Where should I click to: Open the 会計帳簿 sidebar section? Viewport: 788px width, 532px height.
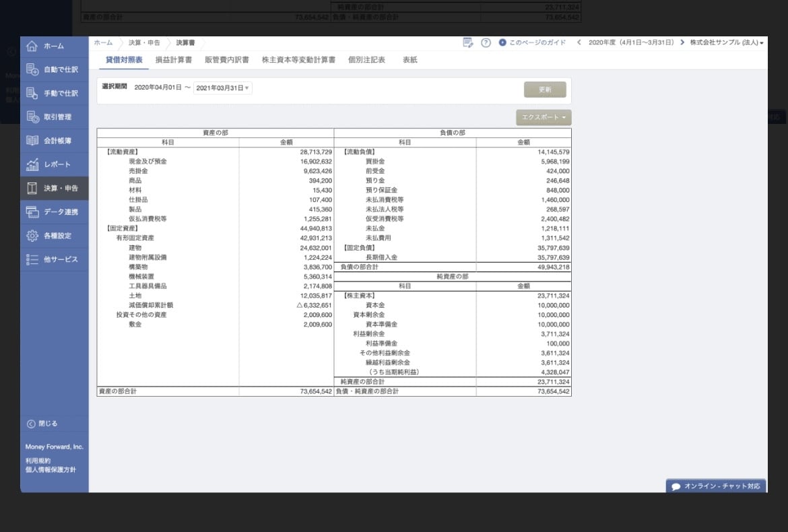coord(55,141)
